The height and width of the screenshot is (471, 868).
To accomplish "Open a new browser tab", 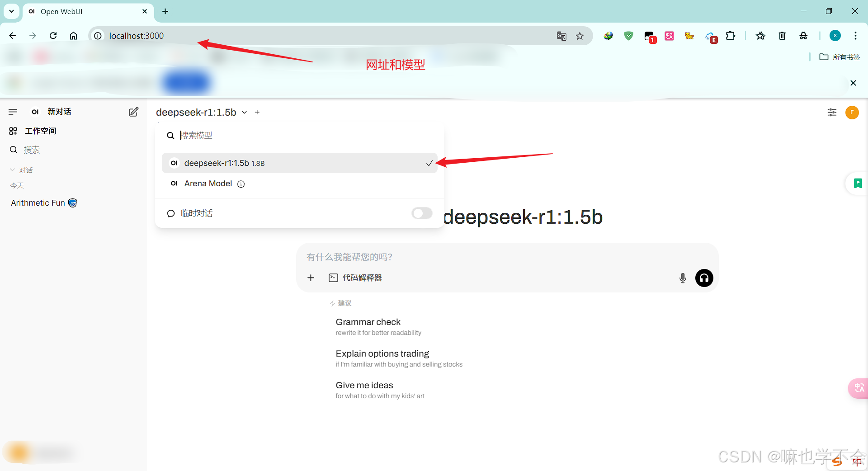I will (x=165, y=11).
